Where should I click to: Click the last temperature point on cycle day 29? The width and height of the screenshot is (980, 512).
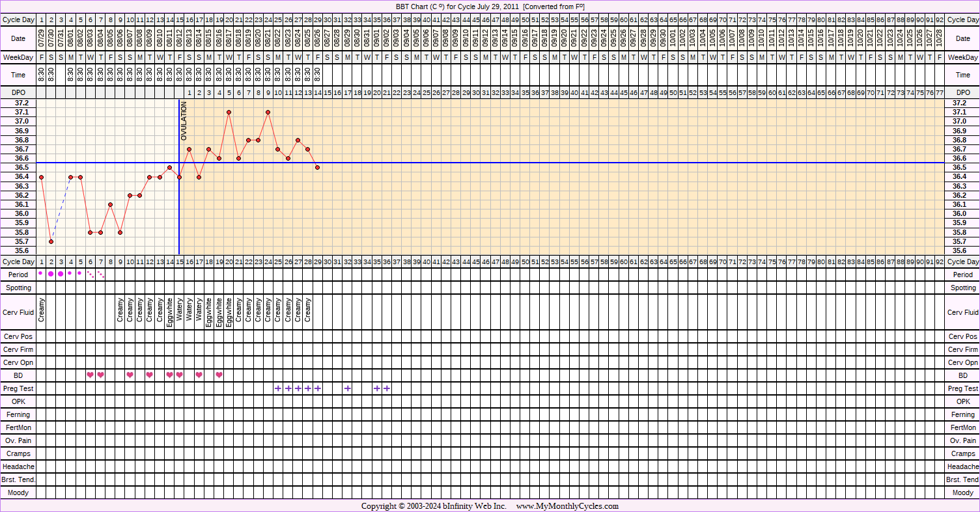318,167
